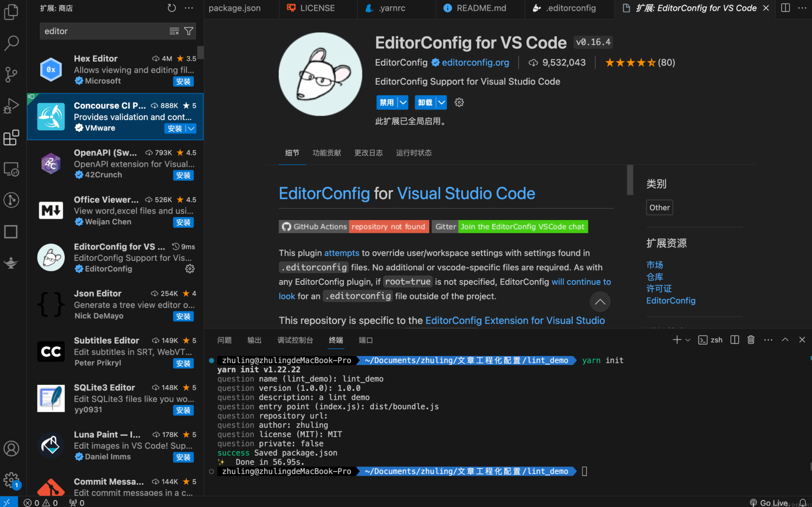
Task: Open editor more actions menu
Action: coord(802,8)
